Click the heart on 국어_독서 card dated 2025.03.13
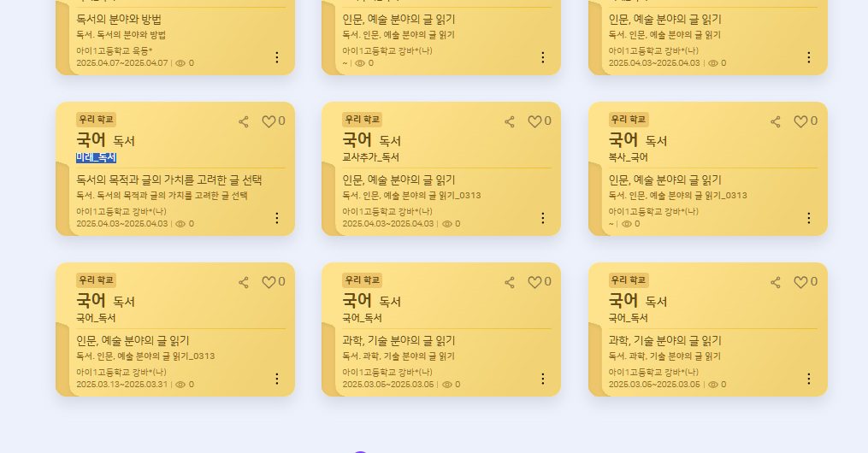868x453 pixels. tap(269, 282)
